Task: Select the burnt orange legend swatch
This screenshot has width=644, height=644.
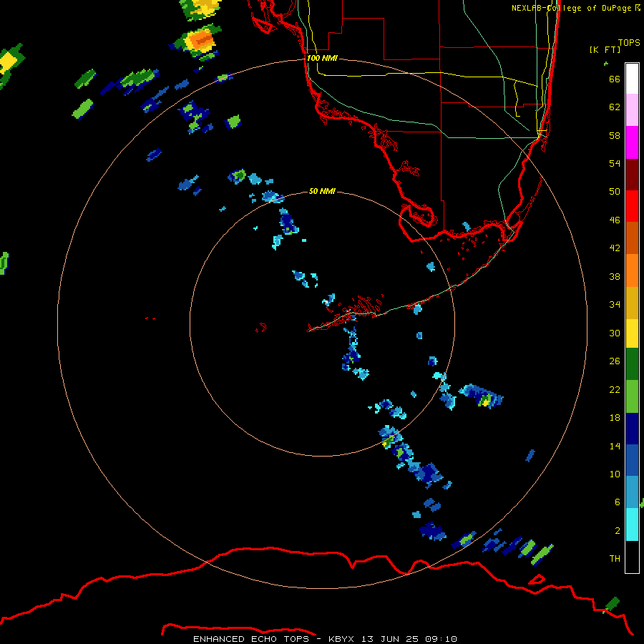Action: (x=632, y=238)
